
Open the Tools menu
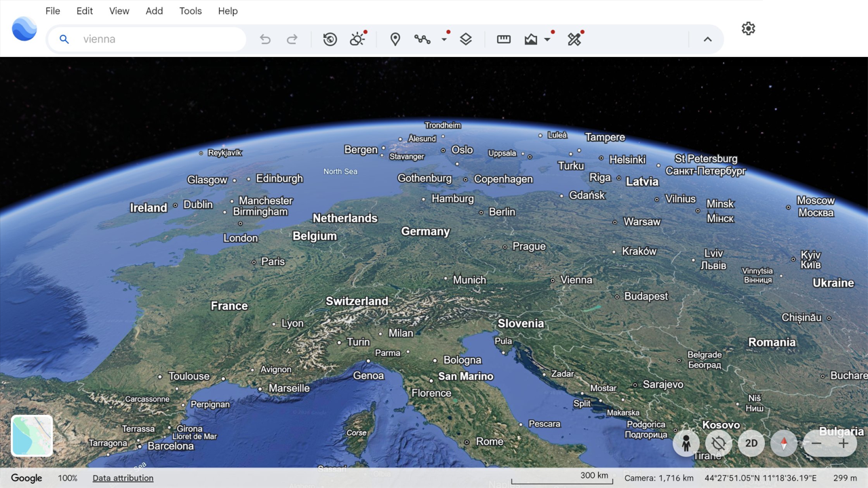191,11
